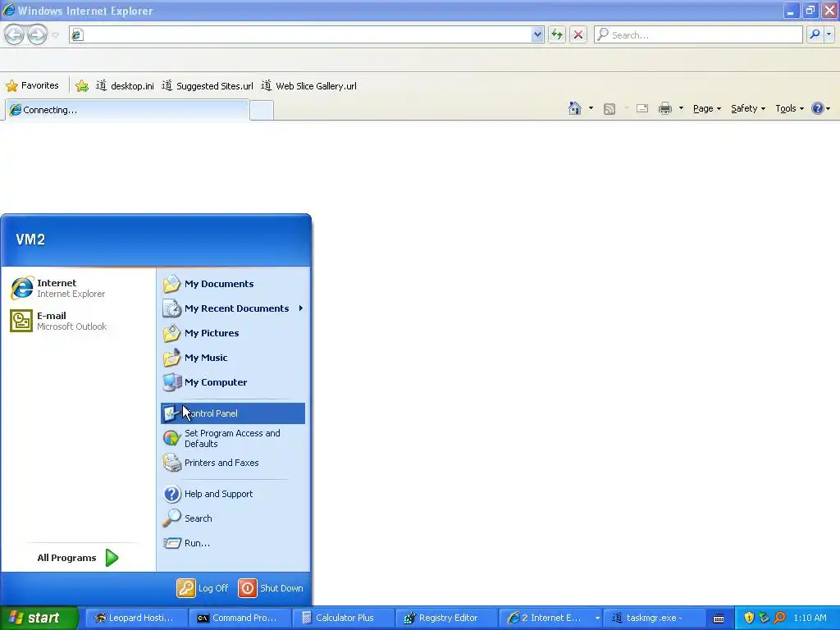Image resolution: width=840 pixels, height=630 pixels.
Task: Open My Computer from Start menu
Action: pyautogui.click(x=232, y=382)
